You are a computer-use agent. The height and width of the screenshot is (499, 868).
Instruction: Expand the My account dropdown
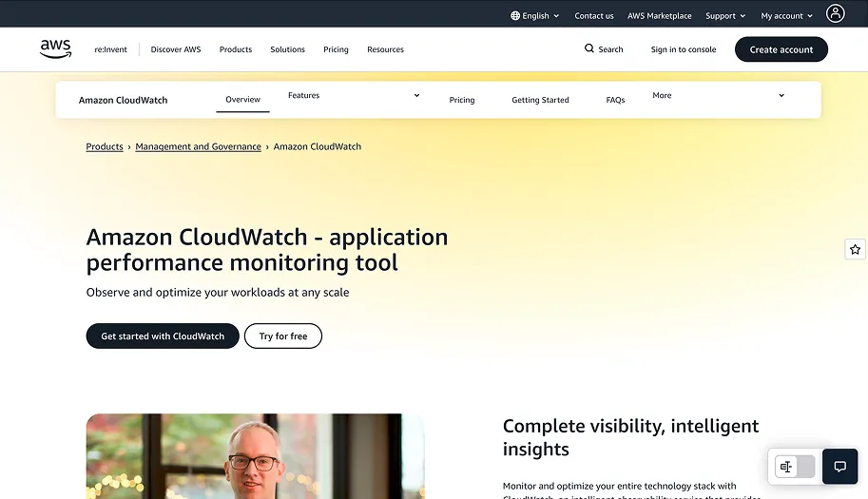[x=786, y=15]
